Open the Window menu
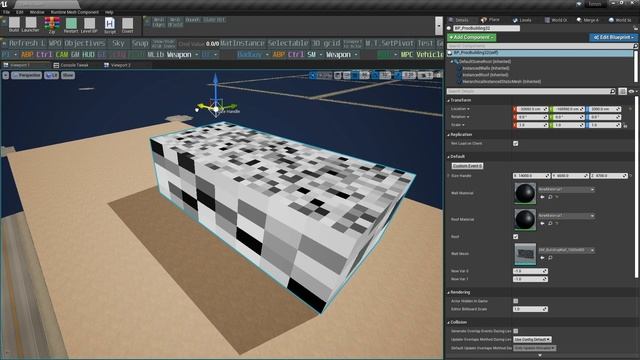Screen dimensions: 640x360 37,12
